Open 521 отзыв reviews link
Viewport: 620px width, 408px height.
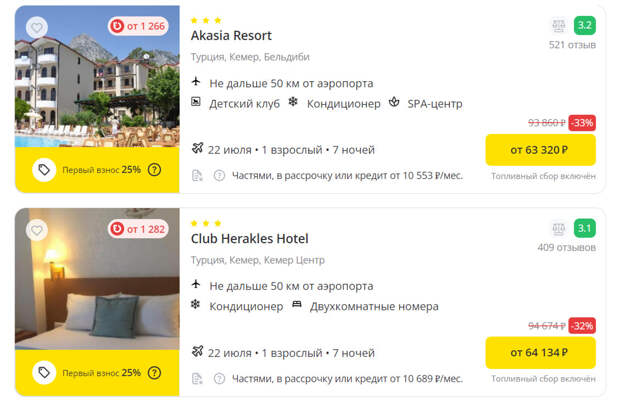tap(572, 45)
